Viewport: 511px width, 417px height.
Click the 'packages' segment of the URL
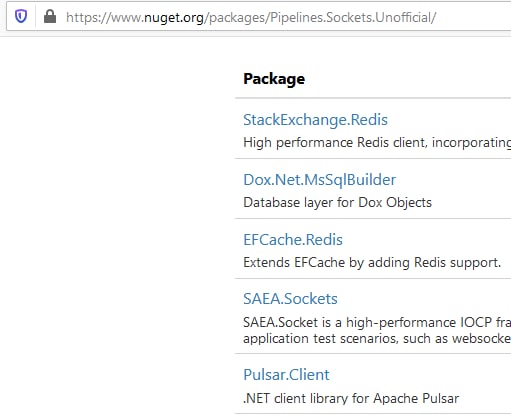pos(237,18)
